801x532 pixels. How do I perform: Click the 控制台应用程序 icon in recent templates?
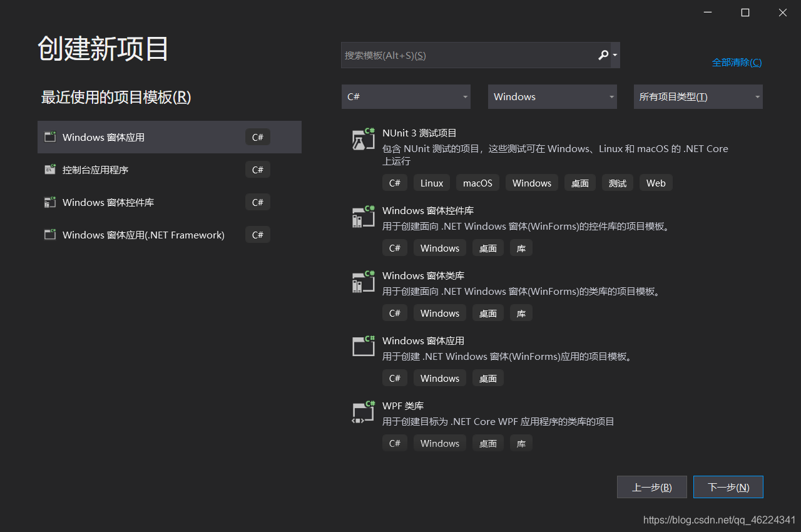click(50, 170)
